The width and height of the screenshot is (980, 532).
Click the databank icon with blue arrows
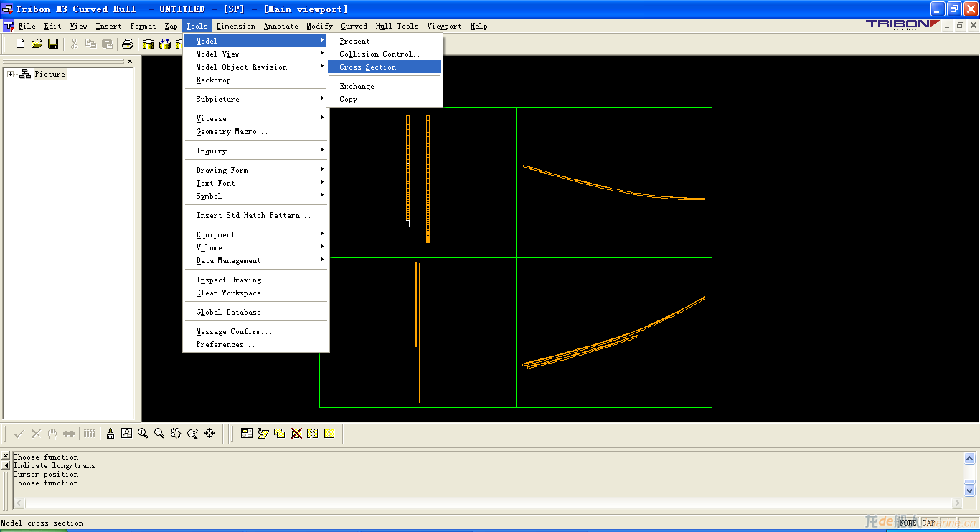[165, 44]
